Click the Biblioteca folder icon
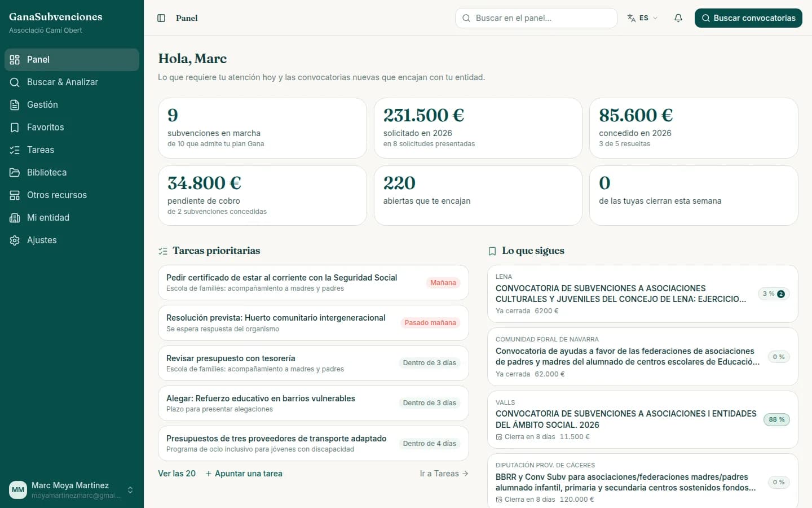The height and width of the screenshot is (508, 812). tap(15, 173)
